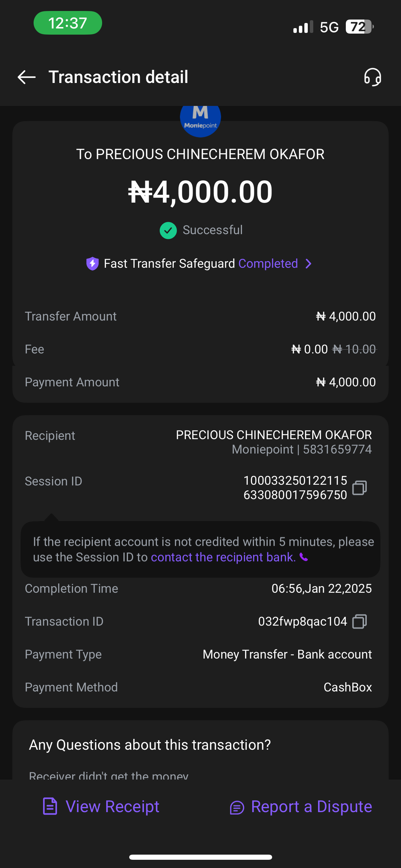The width and height of the screenshot is (401, 868).
Task: Tap the back arrow icon
Action: [27, 77]
